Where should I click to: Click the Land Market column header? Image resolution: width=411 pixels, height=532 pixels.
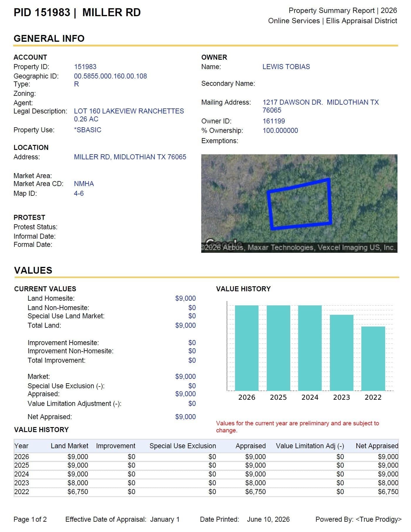[69, 446]
